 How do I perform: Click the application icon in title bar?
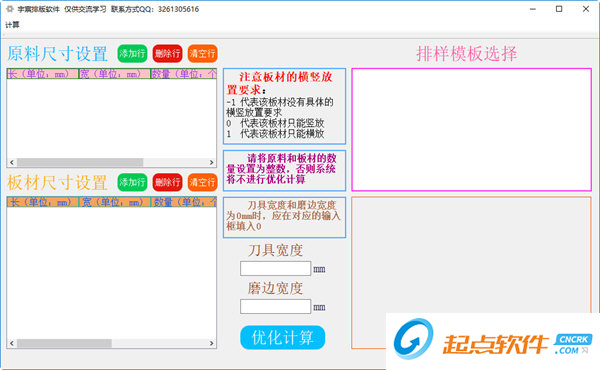[x=10, y=9]
